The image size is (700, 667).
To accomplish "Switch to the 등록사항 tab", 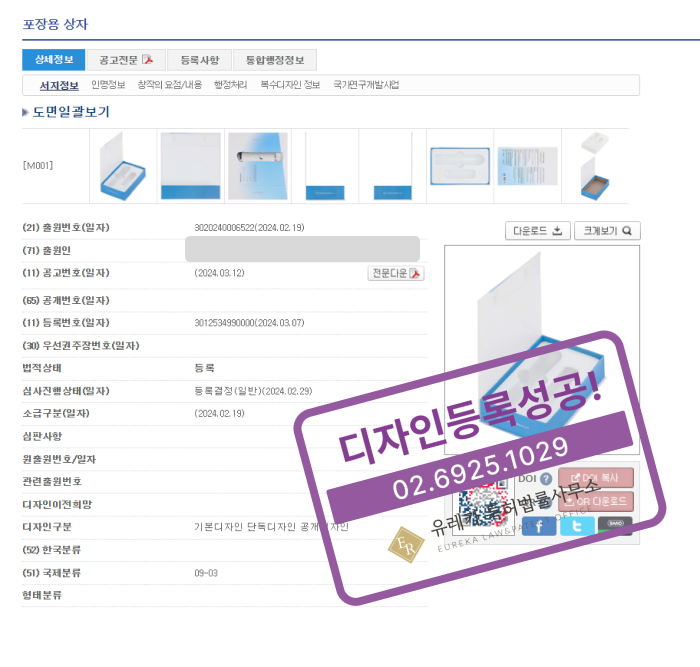I will 199,59.
